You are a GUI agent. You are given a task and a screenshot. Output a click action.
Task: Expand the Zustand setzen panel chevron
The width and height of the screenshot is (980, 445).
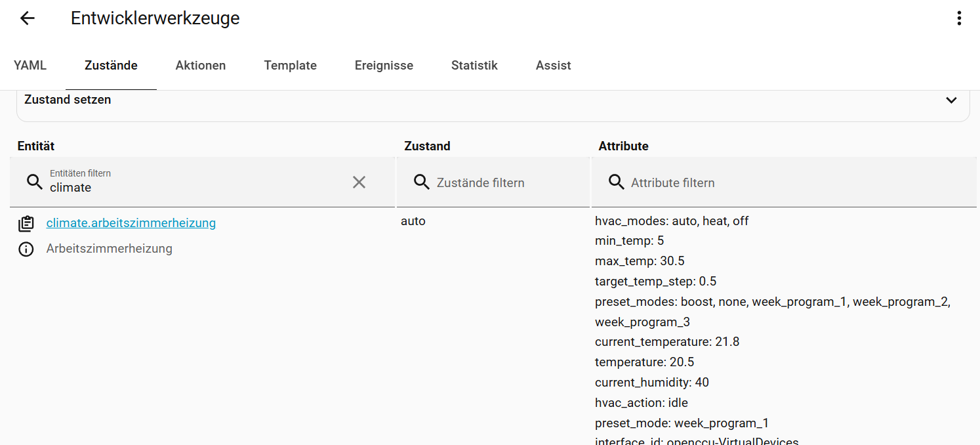951,100
